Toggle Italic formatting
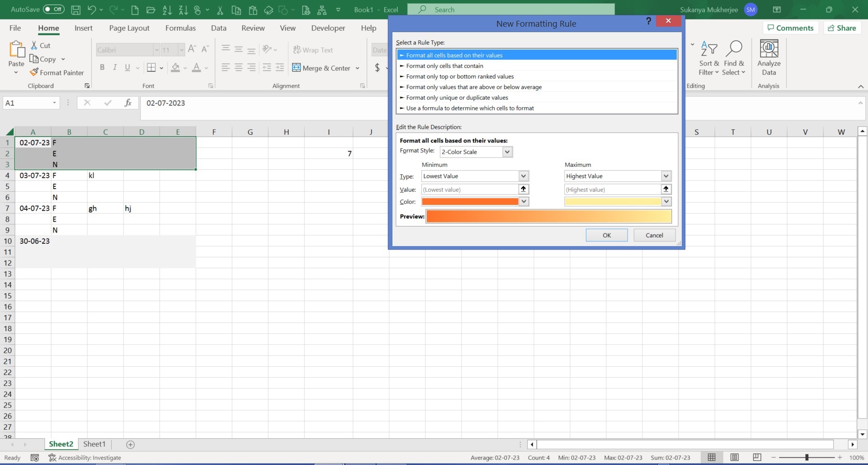868x465 pixels. [x=115, y=67]
